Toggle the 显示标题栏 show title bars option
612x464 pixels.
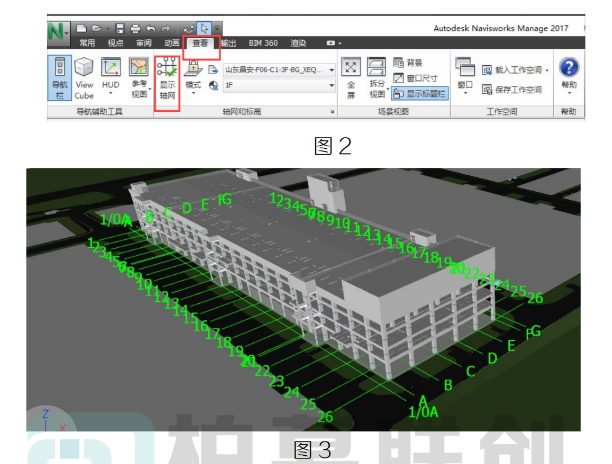pos(420,94)
